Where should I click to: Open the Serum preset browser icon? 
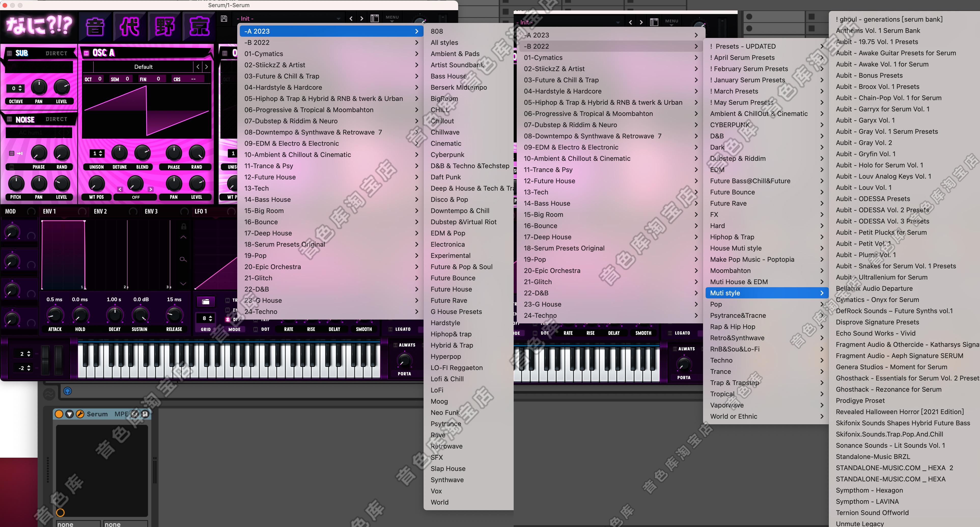[x=374, y=18]
